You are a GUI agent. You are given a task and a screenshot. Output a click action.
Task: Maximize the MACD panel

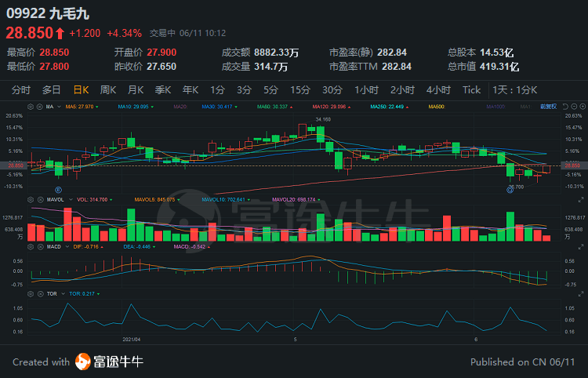point(581,247)
